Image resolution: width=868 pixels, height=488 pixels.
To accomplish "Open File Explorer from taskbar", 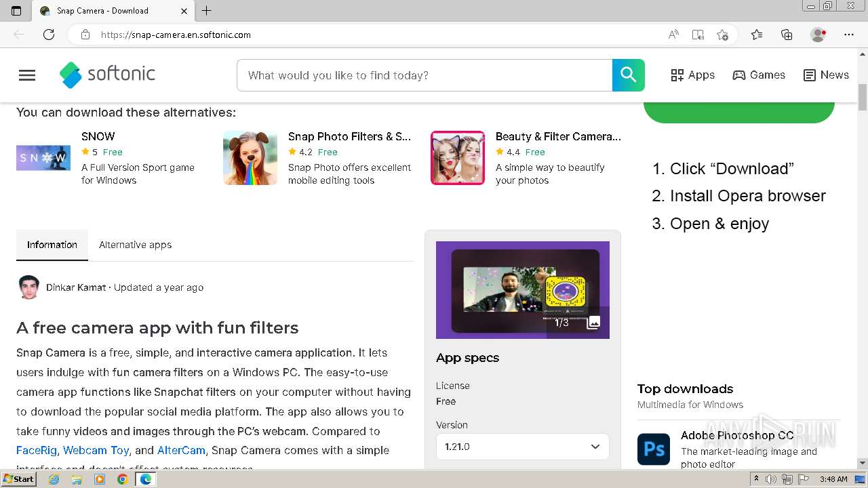I will pyautogui.click(x=77, y=479).
